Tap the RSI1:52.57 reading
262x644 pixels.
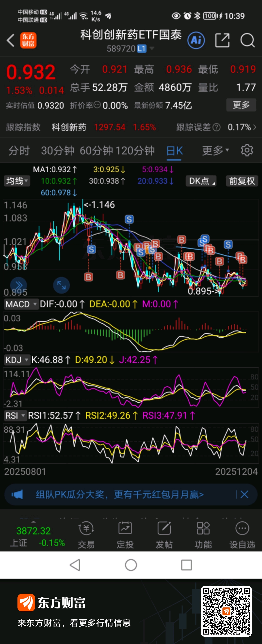[x=54, y=416]
